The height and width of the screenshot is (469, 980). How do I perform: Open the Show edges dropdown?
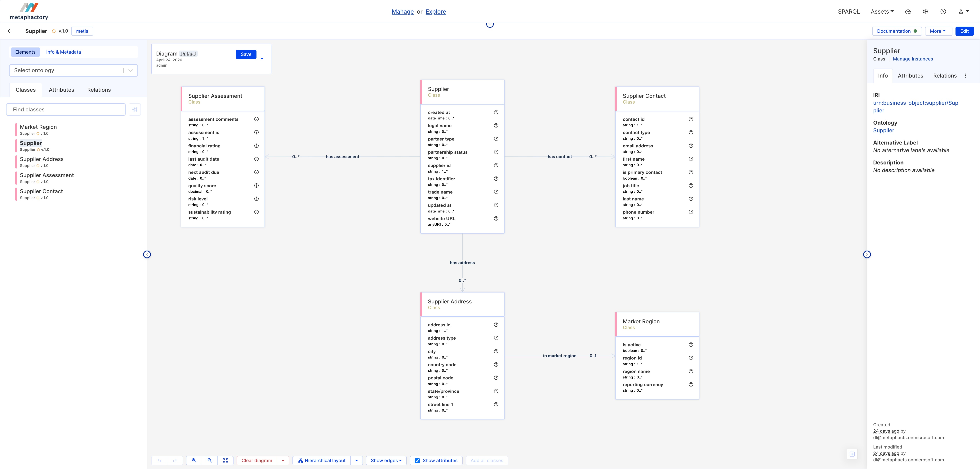coord(386,461)
